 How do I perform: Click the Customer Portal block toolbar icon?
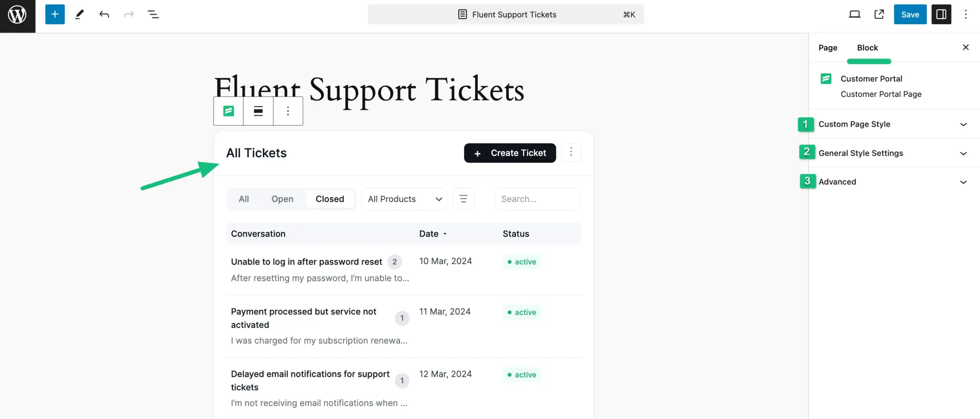(x=229, y=111)
